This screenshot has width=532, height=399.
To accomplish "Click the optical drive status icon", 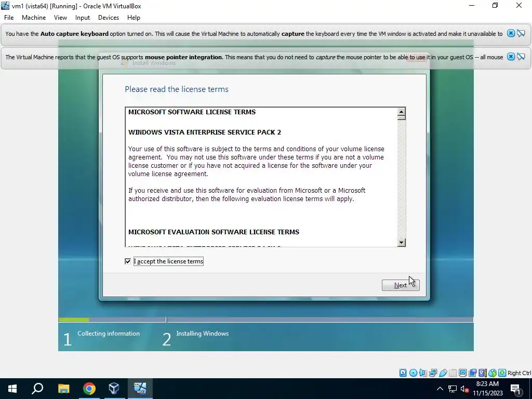I will click(x=413, y=373).
